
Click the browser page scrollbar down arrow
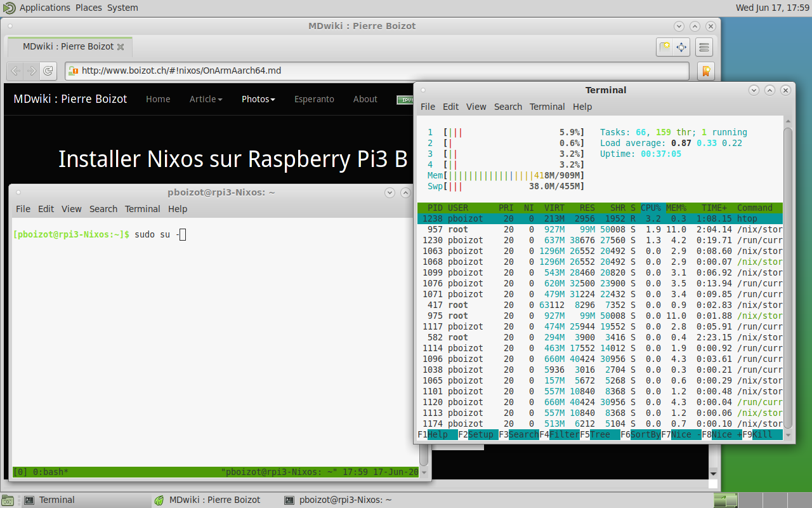pyautogui.click(x=714, y=474)
